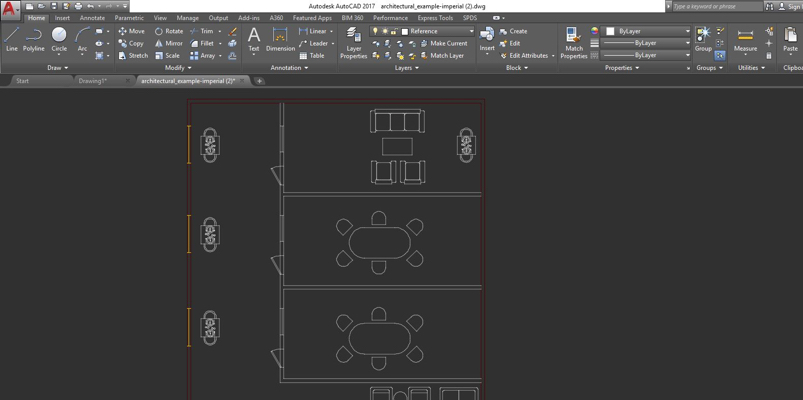803x400 pixels.
Task: Toggle freeze sun icon for Reference layer
Action: click(x=386, y=31)
